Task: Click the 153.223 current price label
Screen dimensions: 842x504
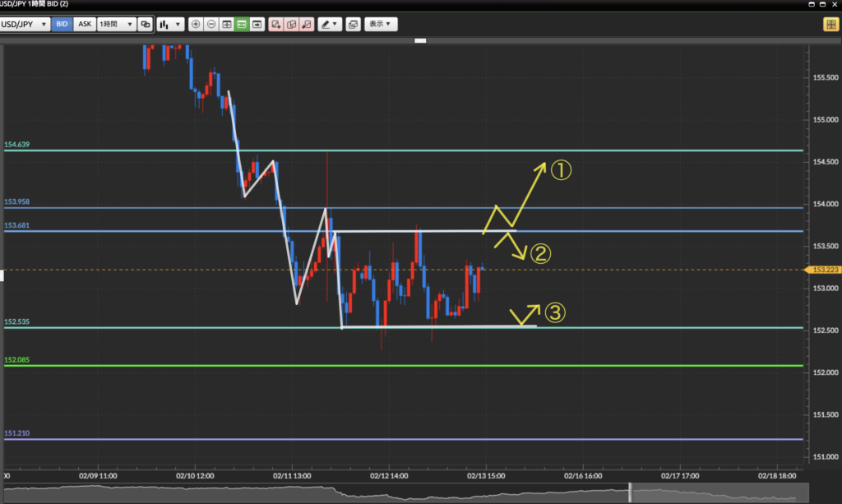Action: pos(823,270)
